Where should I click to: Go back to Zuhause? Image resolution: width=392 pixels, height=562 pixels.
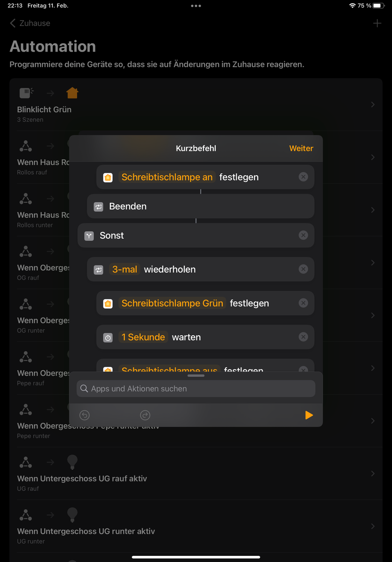30,23
